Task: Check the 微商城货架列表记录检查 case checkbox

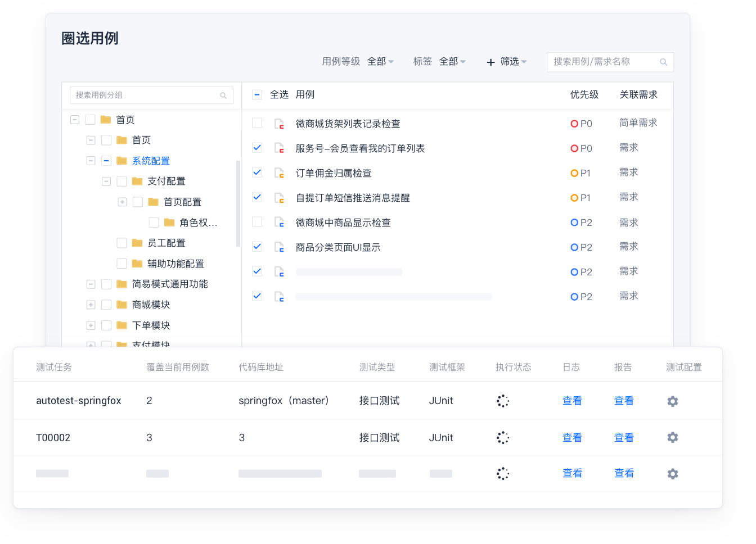Action: [x=257, y=123]
